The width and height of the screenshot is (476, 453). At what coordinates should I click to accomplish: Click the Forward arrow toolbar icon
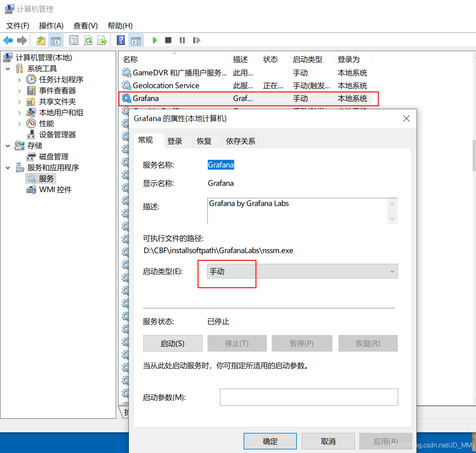pyautogui.click(x=22, y=40)
